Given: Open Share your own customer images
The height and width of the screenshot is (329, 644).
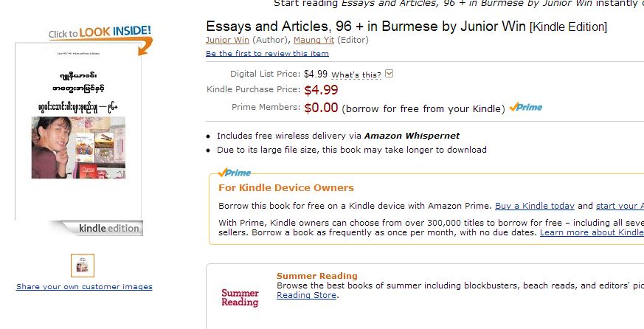Looking at the screenshot, I should click(84, 286).
